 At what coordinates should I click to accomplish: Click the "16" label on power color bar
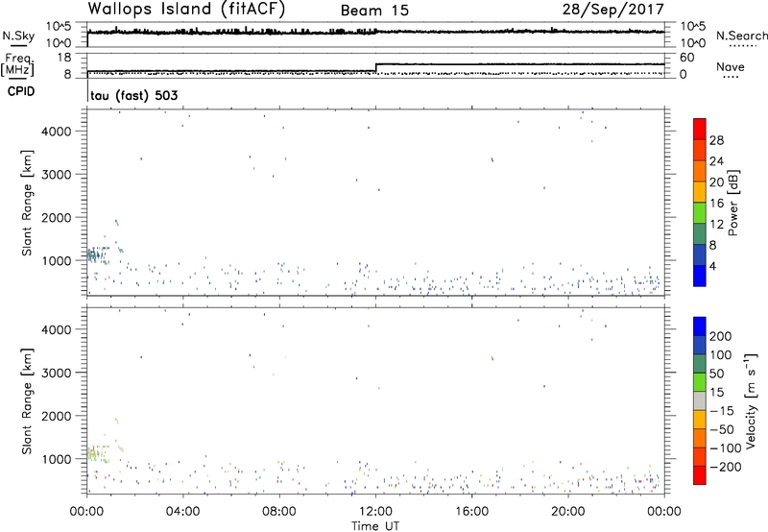[x=716, y=203]
